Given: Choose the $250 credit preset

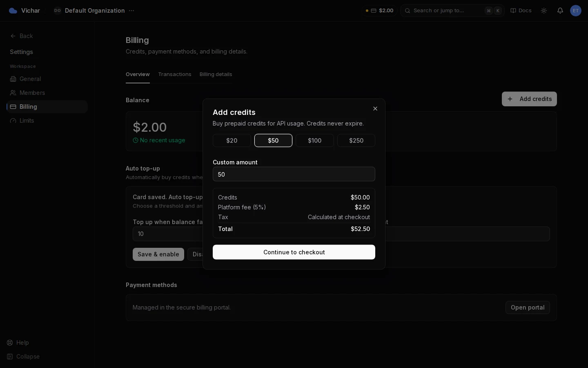Looking at the screenshot, I should tap(356, 141).
